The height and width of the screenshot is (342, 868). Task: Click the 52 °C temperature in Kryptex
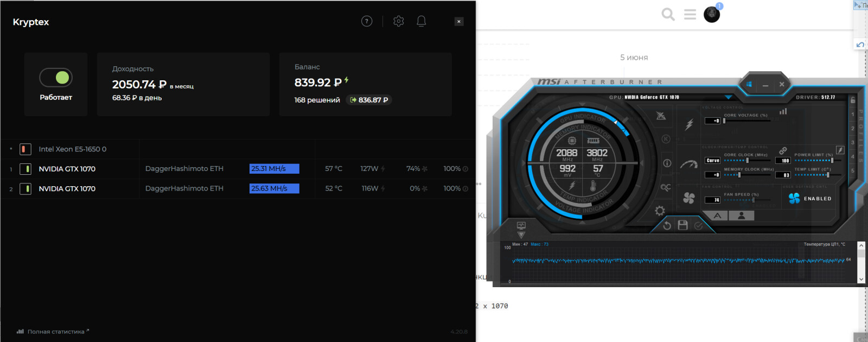[x=334, y=188]
